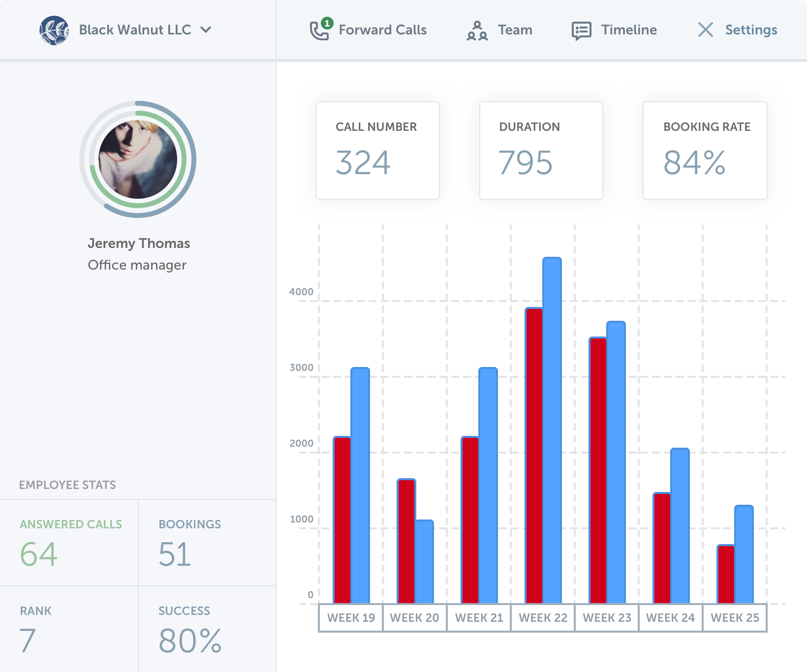Click the Forward Calls phone icon
The width and height of the screenshot is (807, 672).
tap(319, 31)
